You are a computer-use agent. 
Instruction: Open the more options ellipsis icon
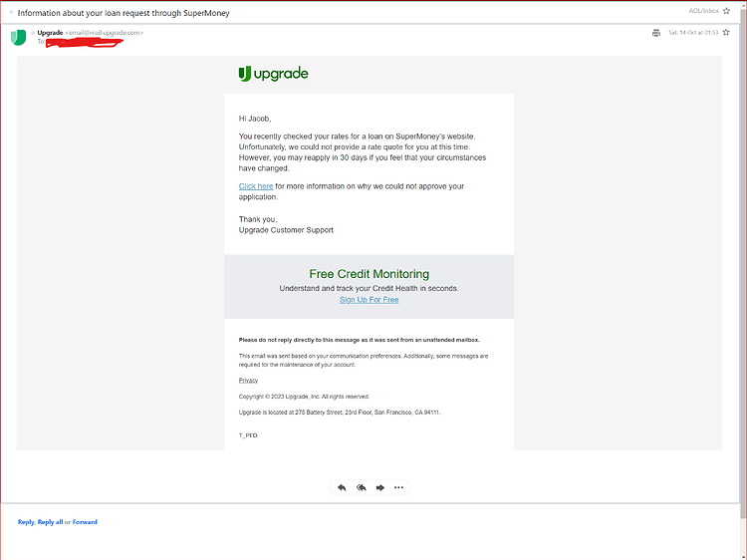tap(398, 487)
